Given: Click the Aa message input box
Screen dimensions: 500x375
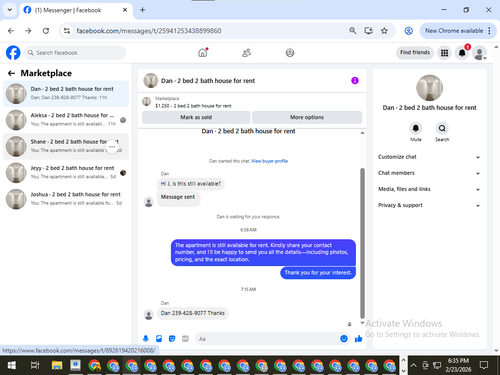Looking at the screenshot, I should click(x=267, y=339).
